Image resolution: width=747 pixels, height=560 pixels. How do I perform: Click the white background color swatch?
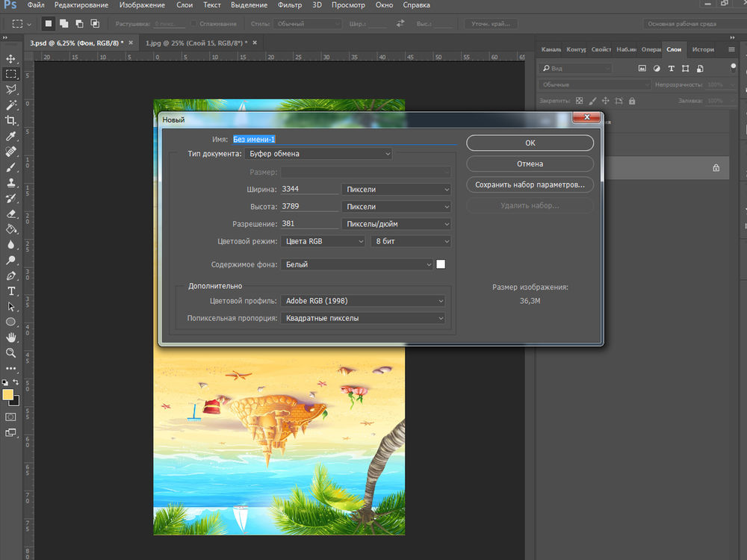pyautogui.click(x=441, y=264)
